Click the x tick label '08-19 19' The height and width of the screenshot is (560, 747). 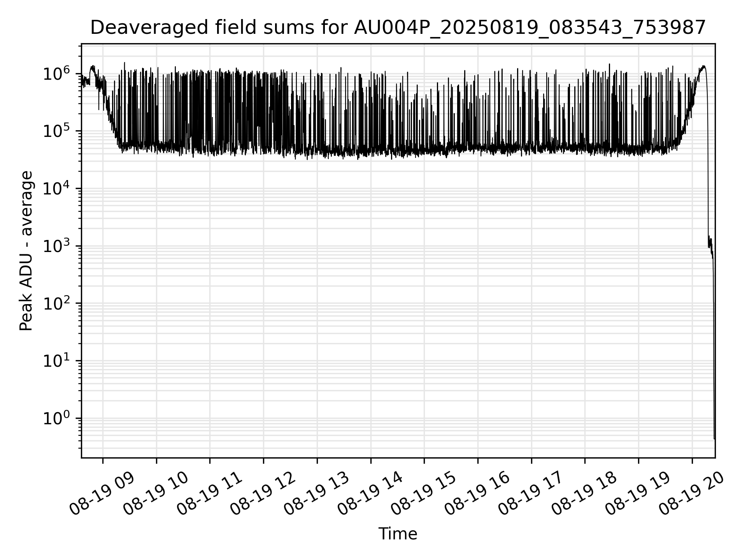point(638,494)
